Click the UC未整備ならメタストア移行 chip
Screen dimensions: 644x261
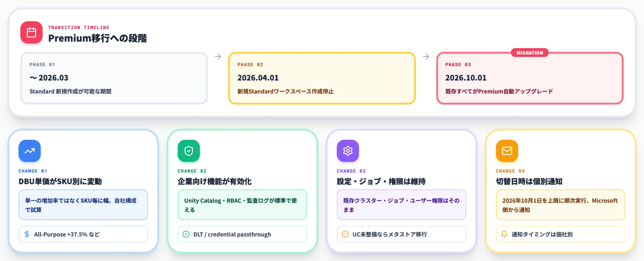[402, 234]
